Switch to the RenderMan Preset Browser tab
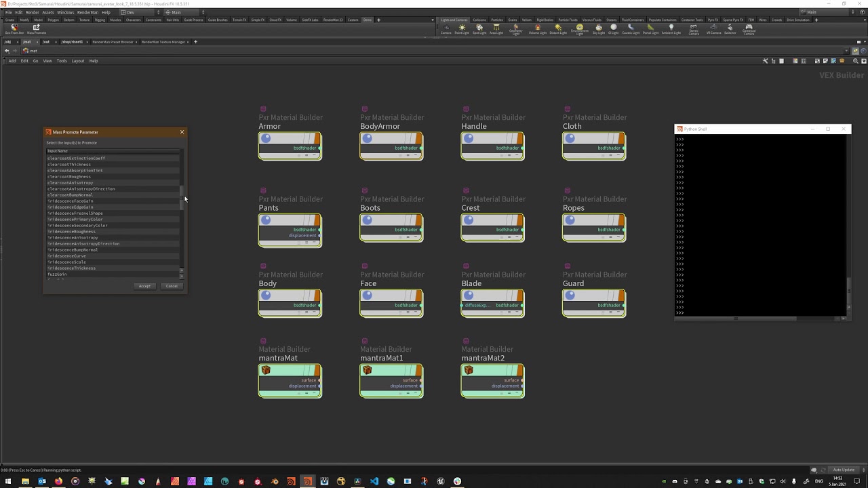 [113, 42]
